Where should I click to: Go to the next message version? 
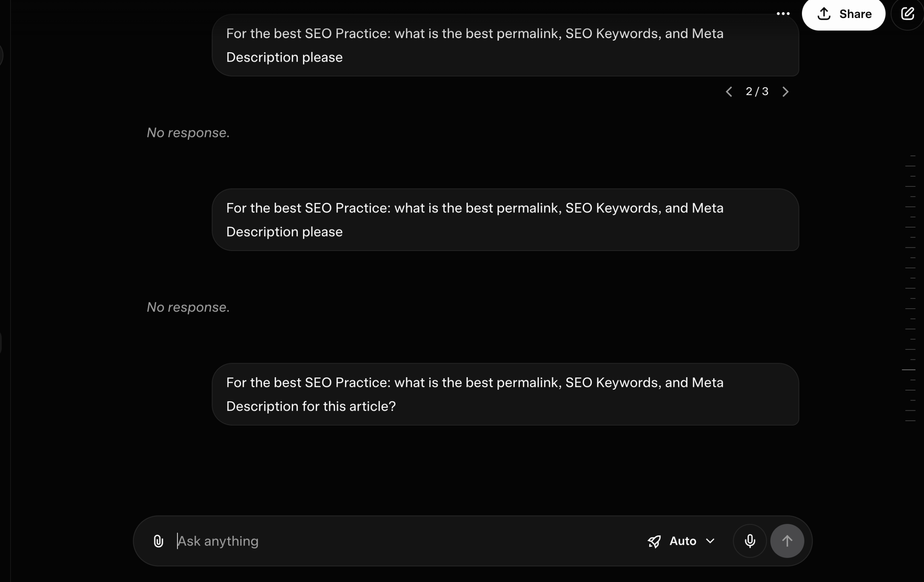point(785,92)
